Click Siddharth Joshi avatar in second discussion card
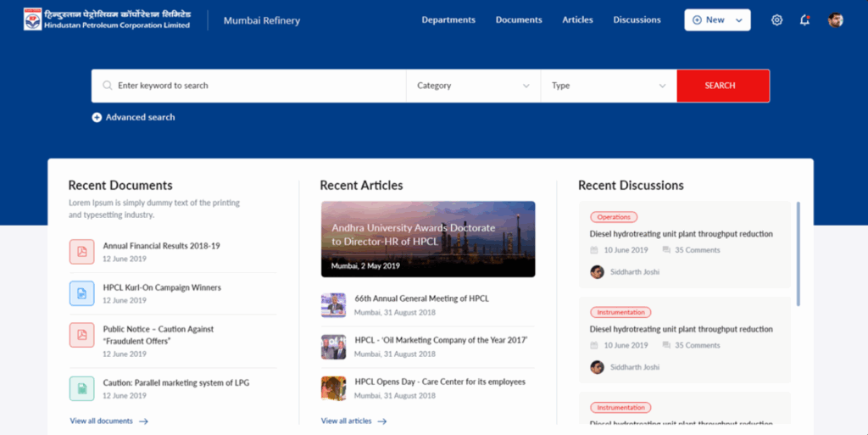 coord(597,367)
